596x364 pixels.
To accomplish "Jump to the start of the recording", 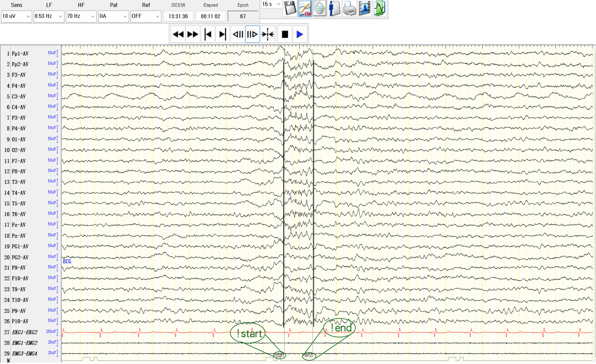I will pos(208,34).
